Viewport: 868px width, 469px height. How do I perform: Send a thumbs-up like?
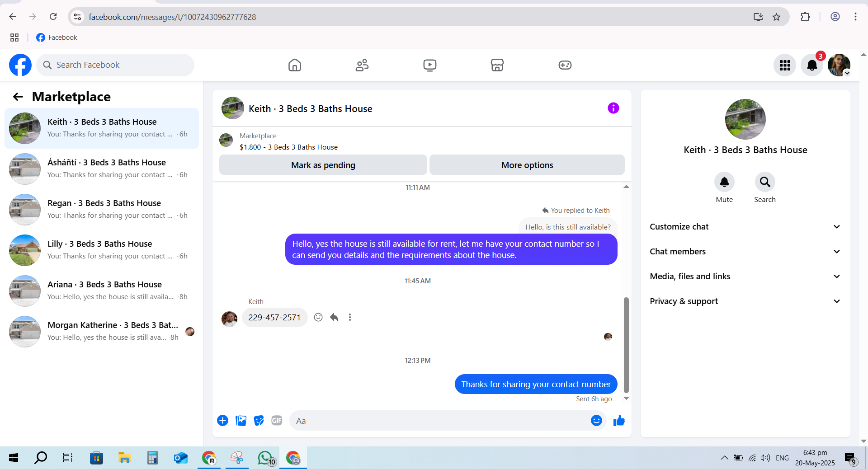click(x=619, y=421)
